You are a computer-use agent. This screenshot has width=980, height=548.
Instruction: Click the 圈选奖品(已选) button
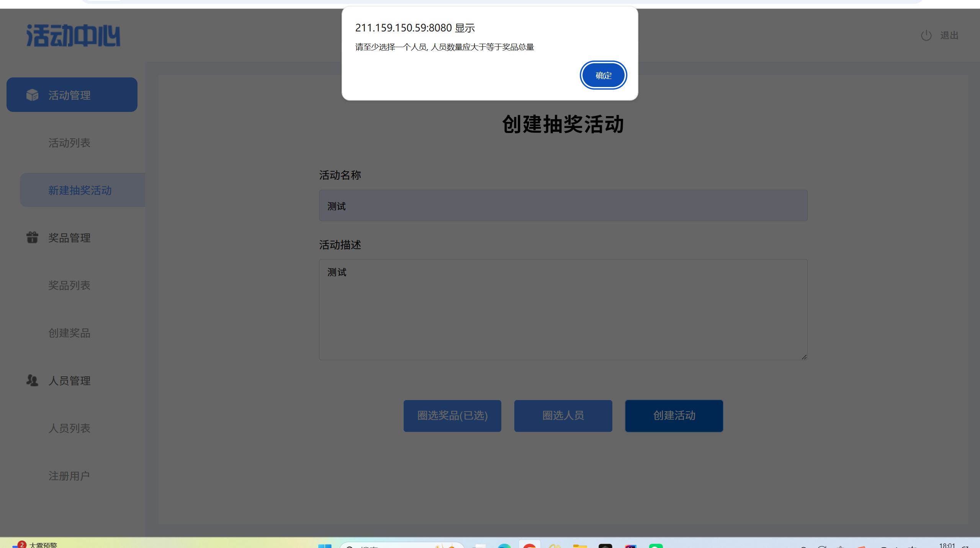[x=452, y=415]
